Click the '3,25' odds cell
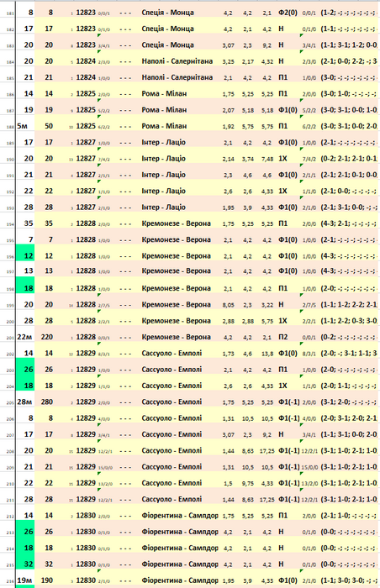Screen dimensions: 380x588 point(228,62)
